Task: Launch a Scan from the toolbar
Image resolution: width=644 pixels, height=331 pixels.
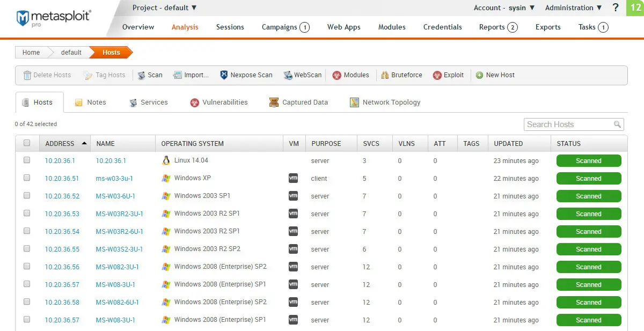Action: tap(150, 75)
